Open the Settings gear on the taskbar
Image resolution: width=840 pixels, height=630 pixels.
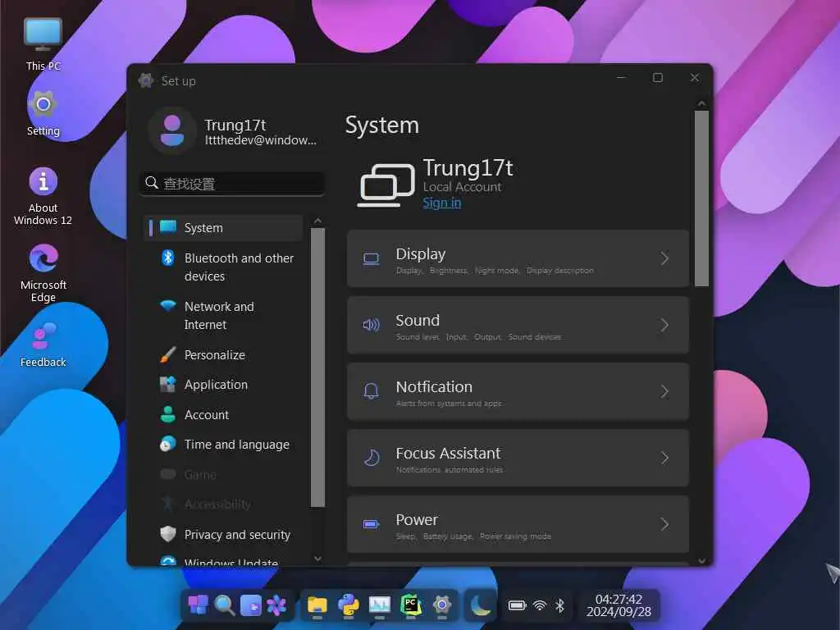[x=442, y=606]
